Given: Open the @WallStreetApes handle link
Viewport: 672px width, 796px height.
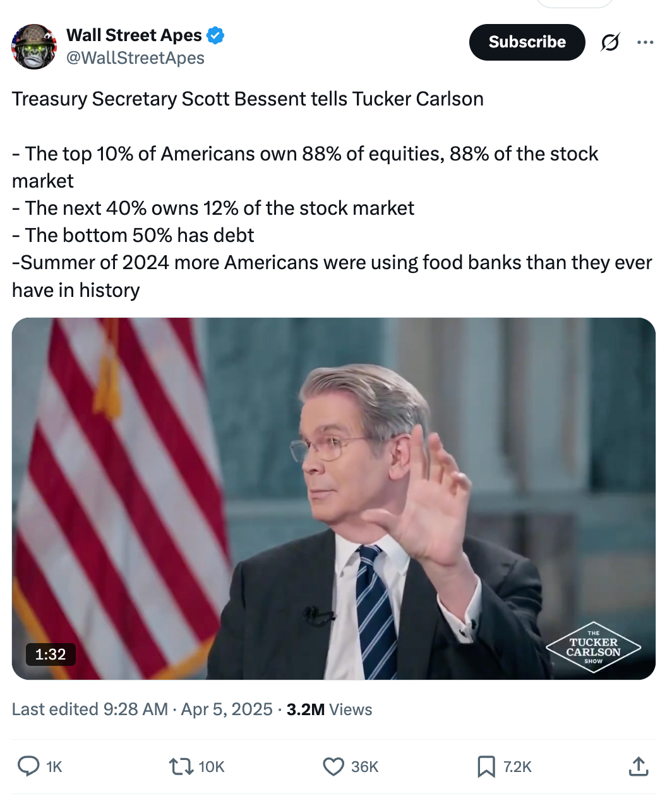Looking at the screenshot, I should click(x=135, y=58).
